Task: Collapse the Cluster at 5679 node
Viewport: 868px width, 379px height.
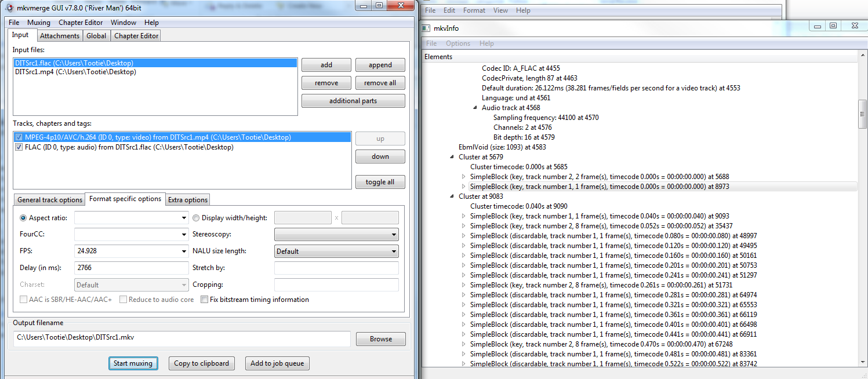Action: click(x=453, y=157)
